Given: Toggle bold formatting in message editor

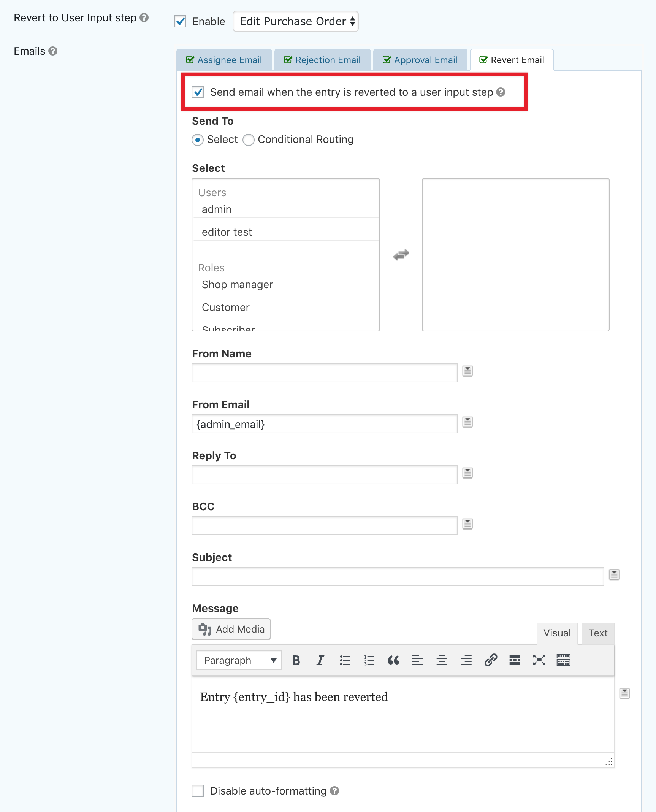Looking at the screenshot, I should pyautogui.click(x=296, y=660).
